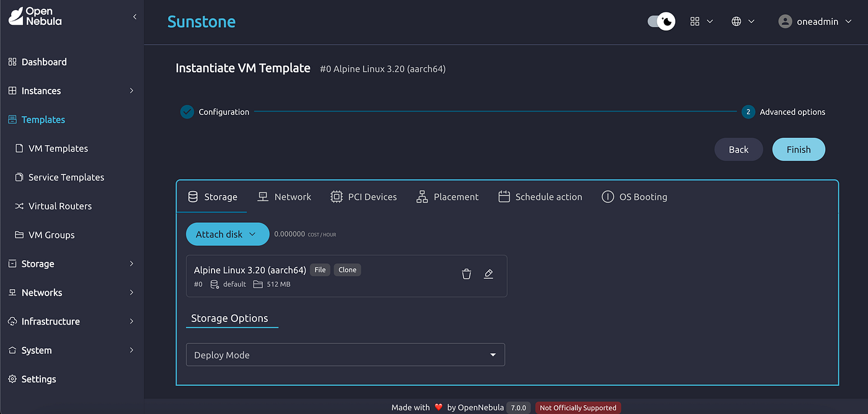Click the Back button
The height and width of the screenshot is (414, 868).
738,150
